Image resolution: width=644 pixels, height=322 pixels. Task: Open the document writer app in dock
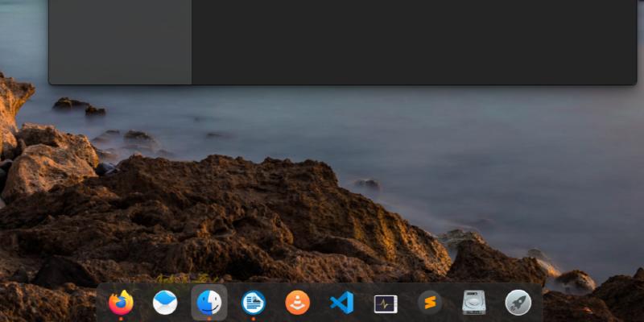tap(254, 303)
